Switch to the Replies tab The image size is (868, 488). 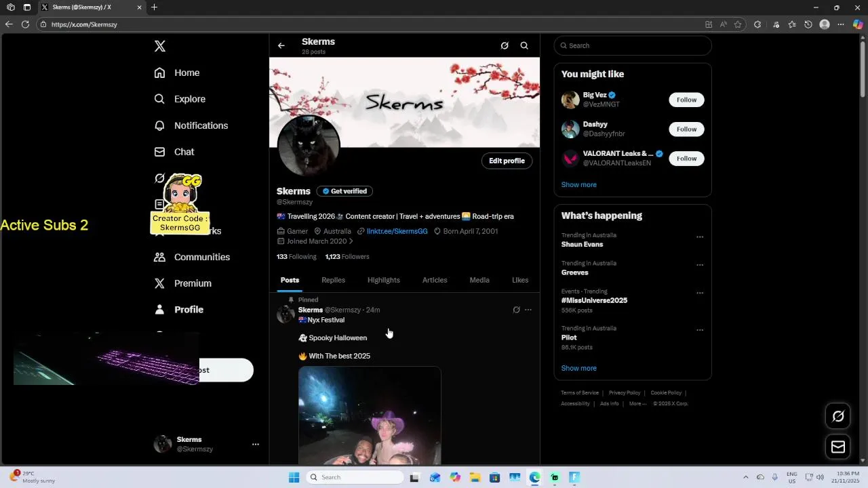(333, 280)
